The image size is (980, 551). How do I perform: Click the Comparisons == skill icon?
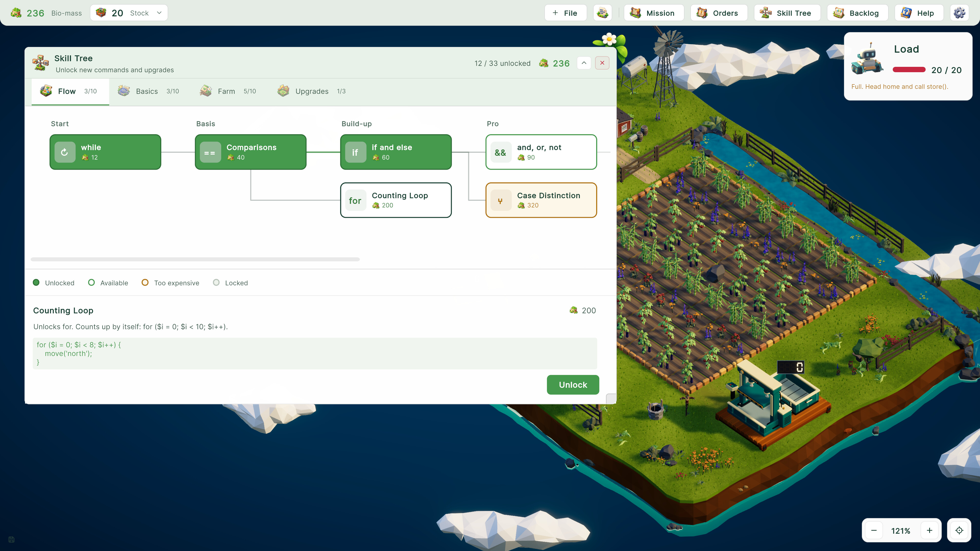[x=210, y=152]
